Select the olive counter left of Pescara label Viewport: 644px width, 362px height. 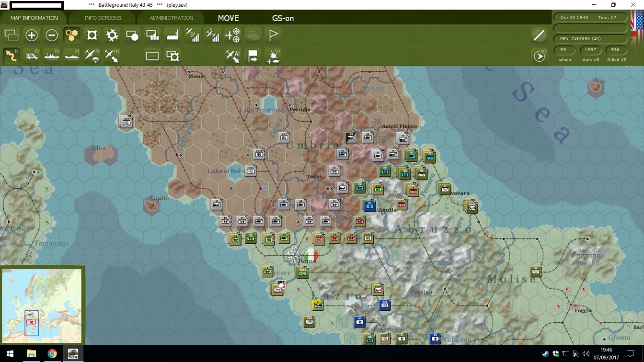coord(445,189)
